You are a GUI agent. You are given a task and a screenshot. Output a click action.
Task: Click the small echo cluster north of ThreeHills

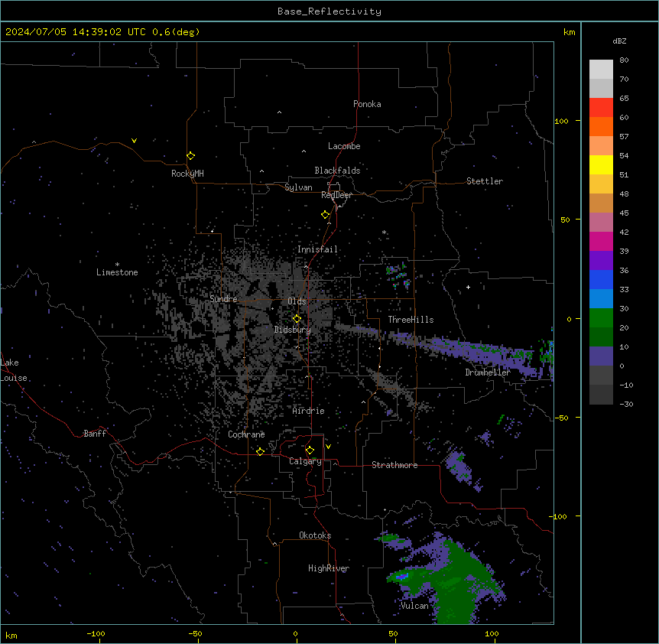[x=398, y=275]
